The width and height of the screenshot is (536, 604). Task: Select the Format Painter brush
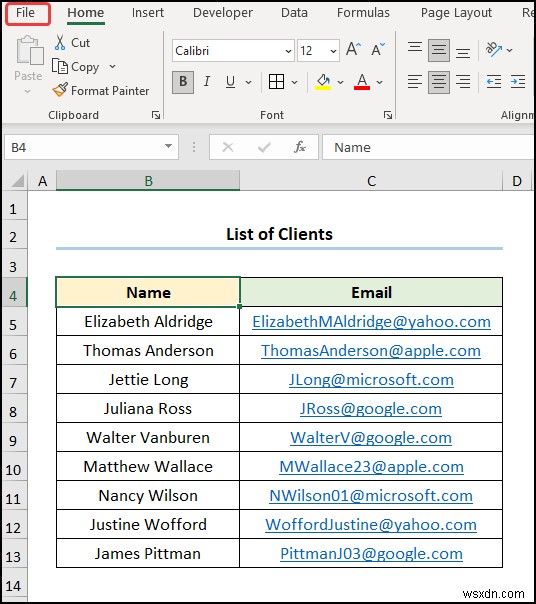click(60, 90)
